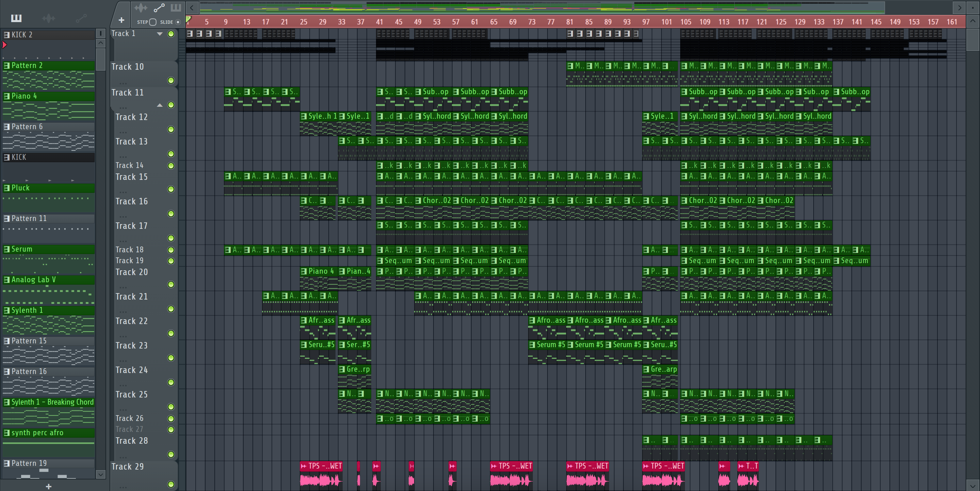Mute Track 19 using its green LED
The image size is (980, 491).
(171, 261)
